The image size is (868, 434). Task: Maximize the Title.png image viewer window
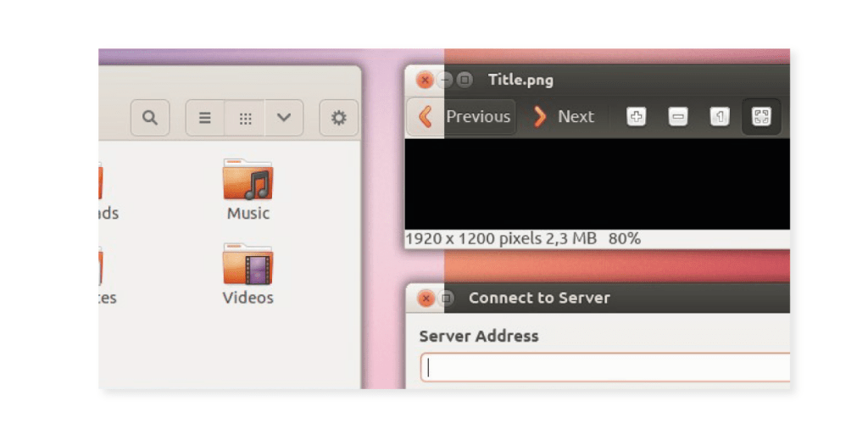(x=465, y=81)
